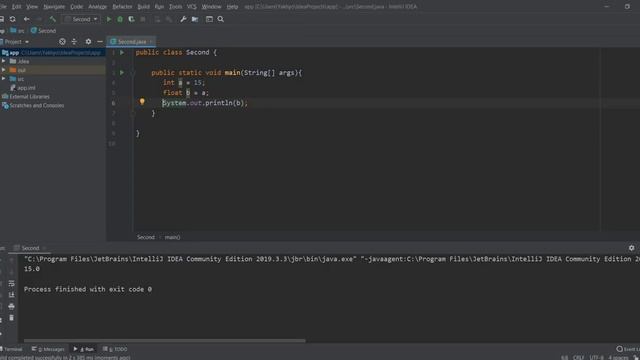Open the Edit menu
Screen dimensions: 640x360
pos(16,7)
